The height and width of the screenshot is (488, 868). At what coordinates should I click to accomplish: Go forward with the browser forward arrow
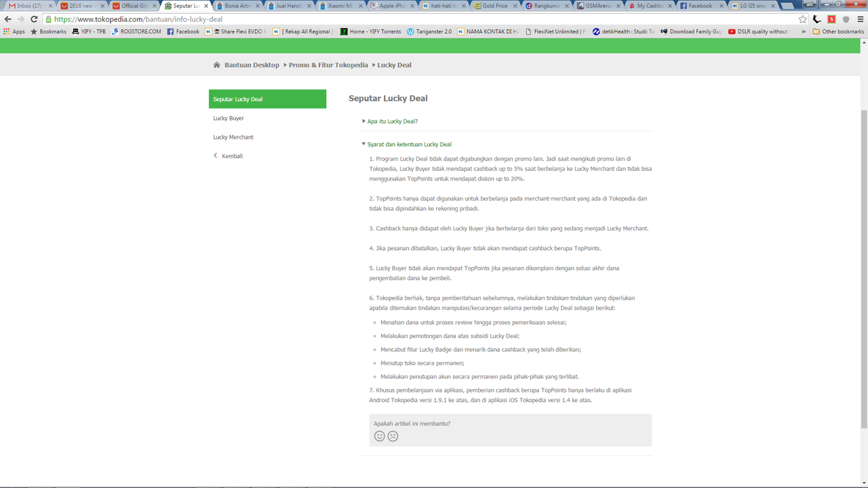click(21, 20)
